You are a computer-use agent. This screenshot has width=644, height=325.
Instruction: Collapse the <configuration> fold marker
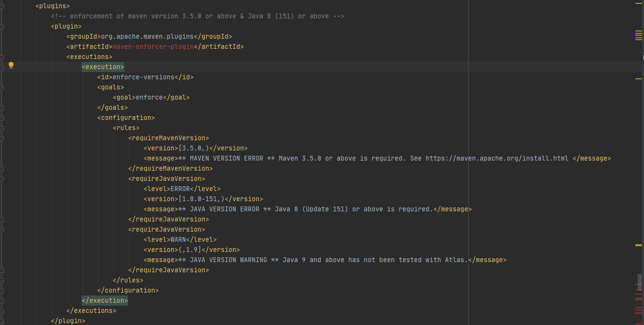1,118
